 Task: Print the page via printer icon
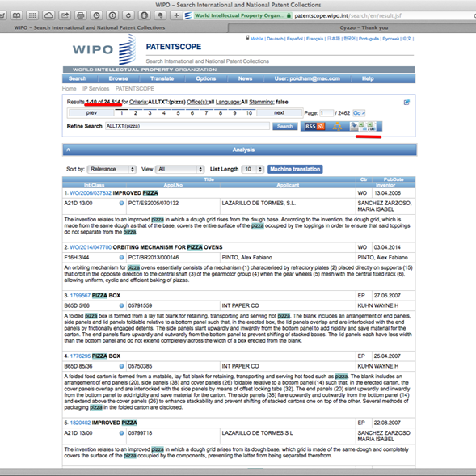pyautogui.click(x=81, y=15)
